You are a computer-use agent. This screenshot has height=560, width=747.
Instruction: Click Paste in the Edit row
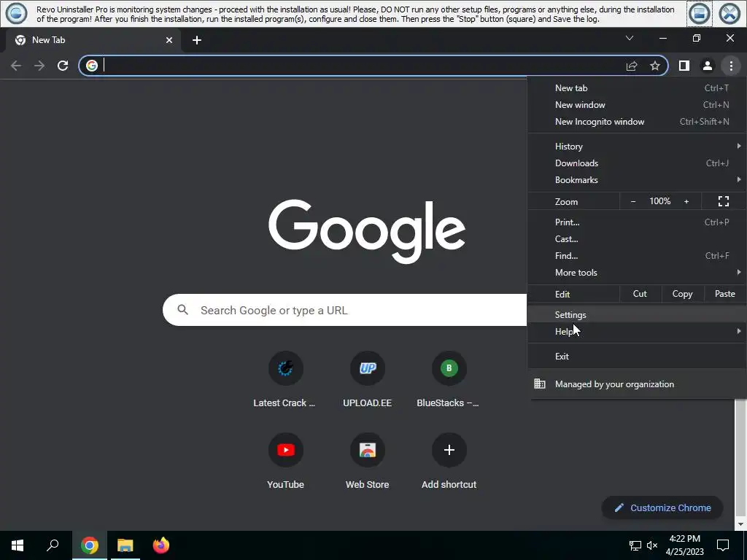click(x=724, y=294)
